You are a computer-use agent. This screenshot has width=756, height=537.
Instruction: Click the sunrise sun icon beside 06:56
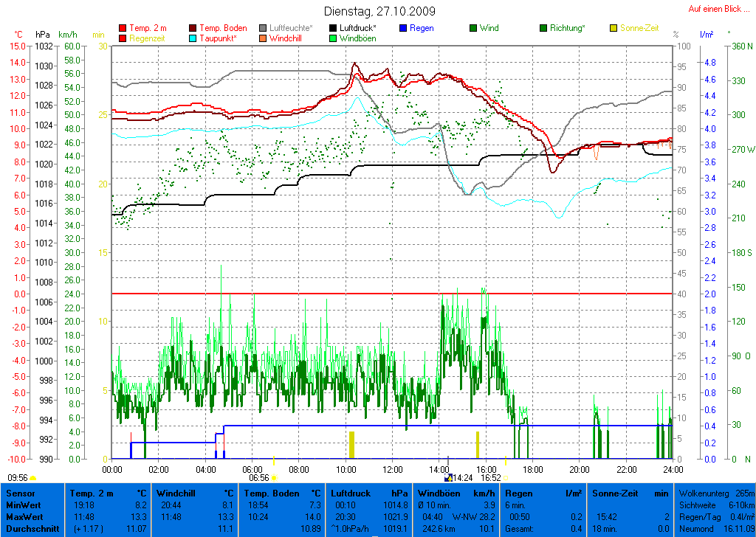(274, 478)
